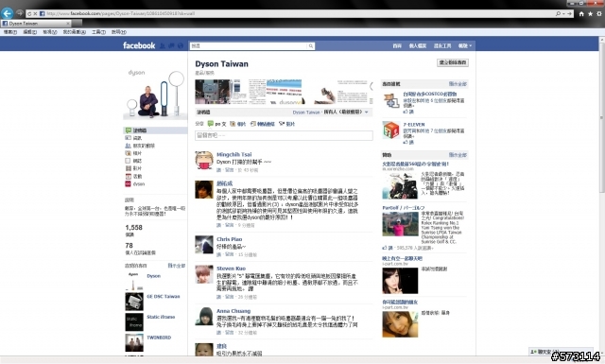Open the File menu in browser menu bar
This screenshot has width=605, height=364.
coord(10,32)
